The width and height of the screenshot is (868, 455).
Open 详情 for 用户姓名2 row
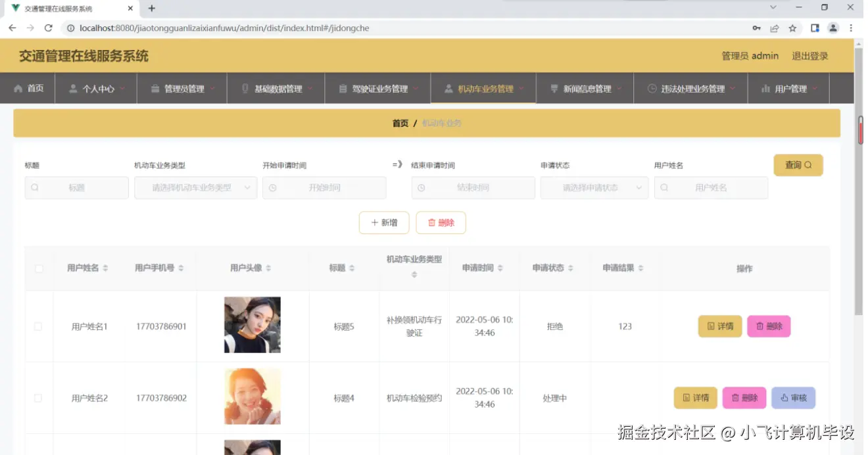pos(696,398)
